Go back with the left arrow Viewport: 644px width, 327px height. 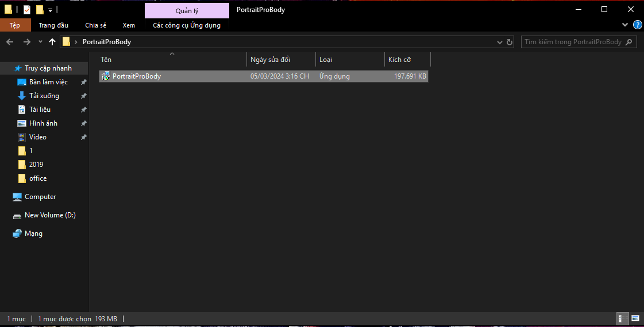pyautogui.click(x=10, y=42)
